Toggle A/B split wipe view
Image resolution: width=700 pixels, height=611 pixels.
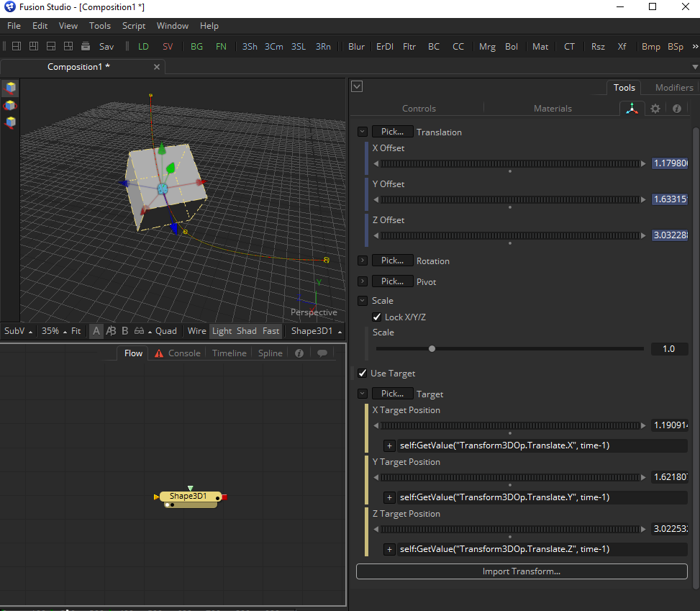tap(111, 331)
